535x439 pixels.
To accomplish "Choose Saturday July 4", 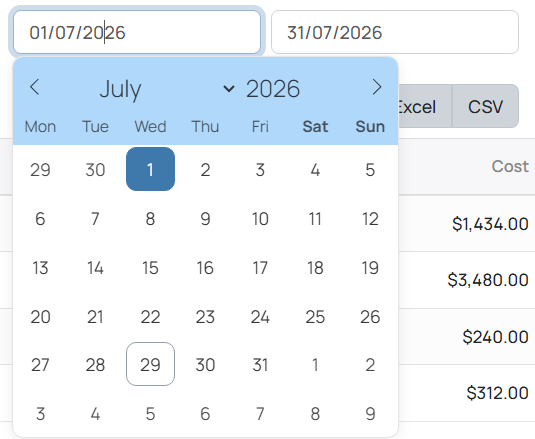I will coord(315,169).
